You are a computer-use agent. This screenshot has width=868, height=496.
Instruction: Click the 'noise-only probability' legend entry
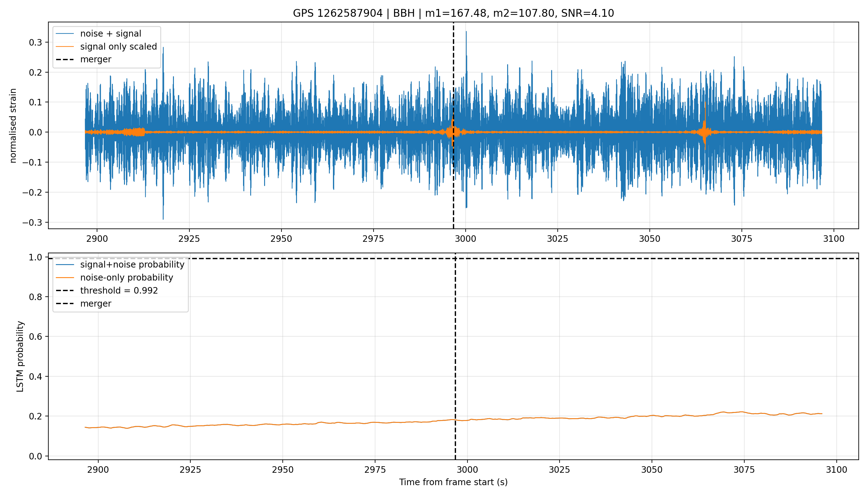coord(126,277)
